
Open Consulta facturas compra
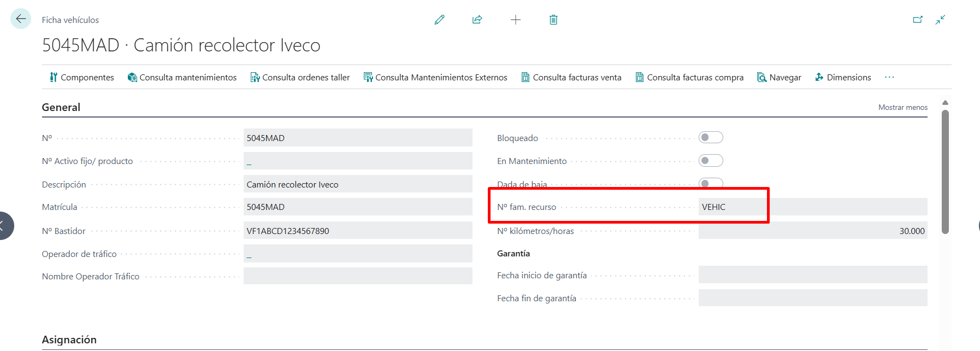690,77
